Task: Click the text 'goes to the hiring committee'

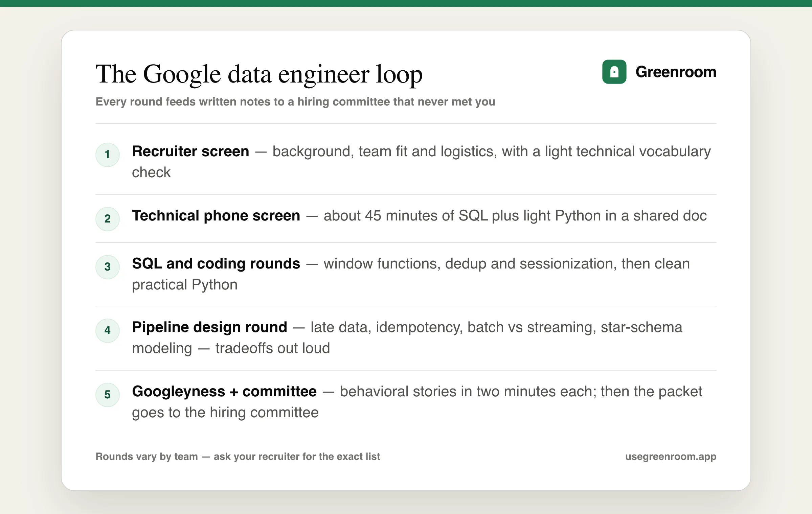Action: tap(225, 413)
